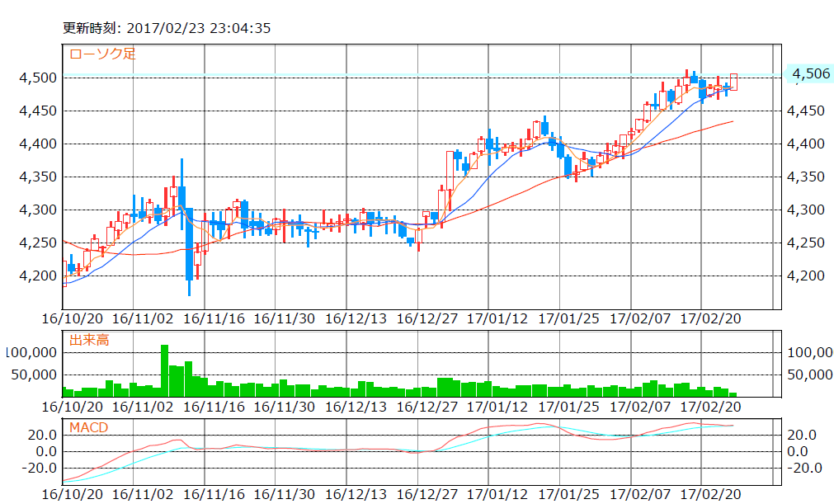Image resolution: width=834 pixels, height=504 pixels.
Task: Click 20.0 on right MACD axis
Action: (802, 435)
